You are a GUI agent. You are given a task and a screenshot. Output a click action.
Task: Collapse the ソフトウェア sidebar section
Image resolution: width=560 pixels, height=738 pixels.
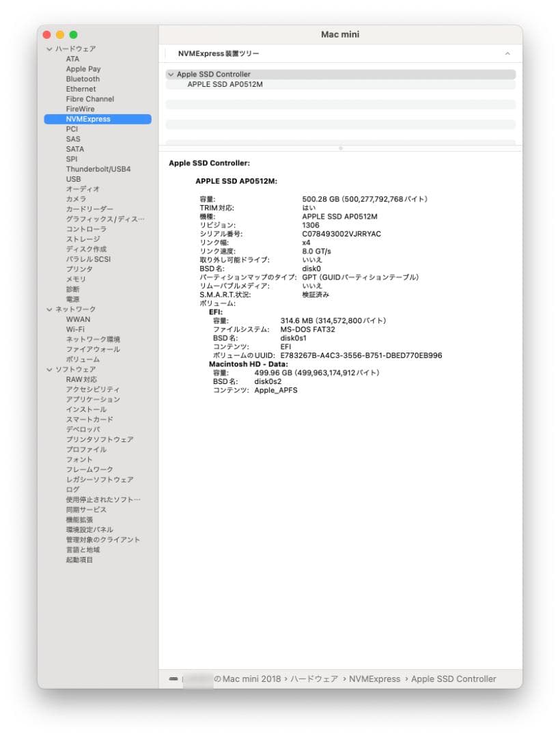pyautogui.click(x=48, y=369)
